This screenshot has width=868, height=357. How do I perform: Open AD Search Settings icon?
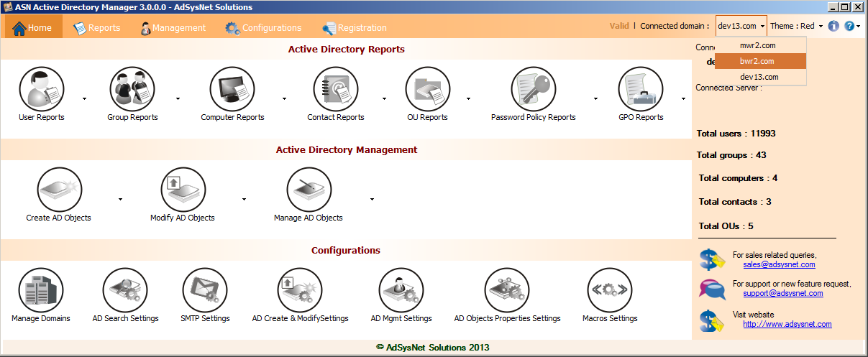pos(125,290)
